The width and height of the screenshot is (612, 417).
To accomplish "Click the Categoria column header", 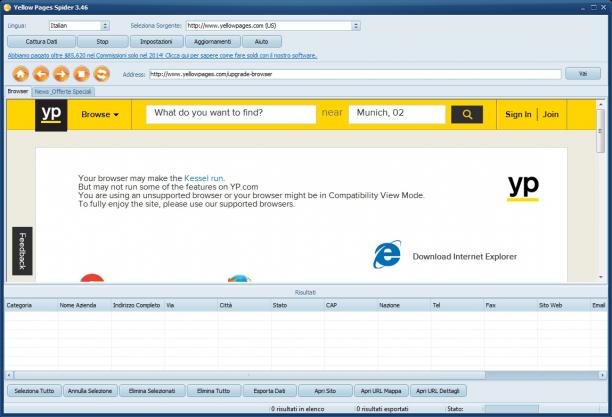I will (x=31, y=305).
